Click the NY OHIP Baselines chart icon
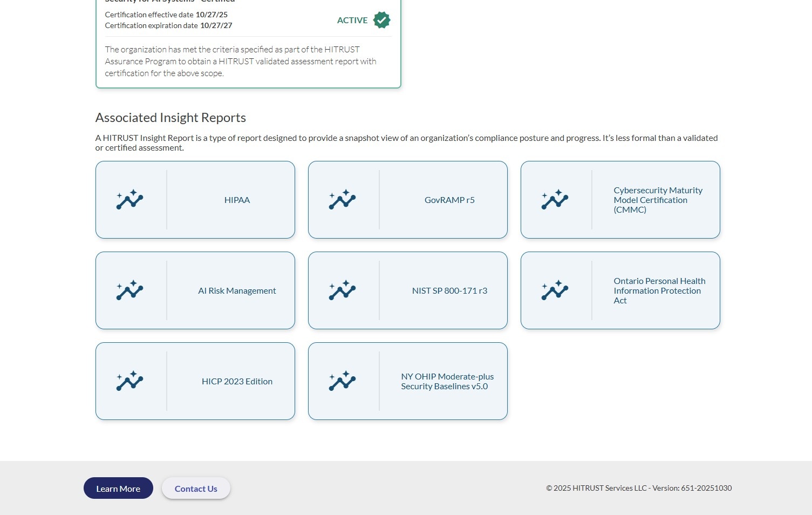 pos(343,381)
